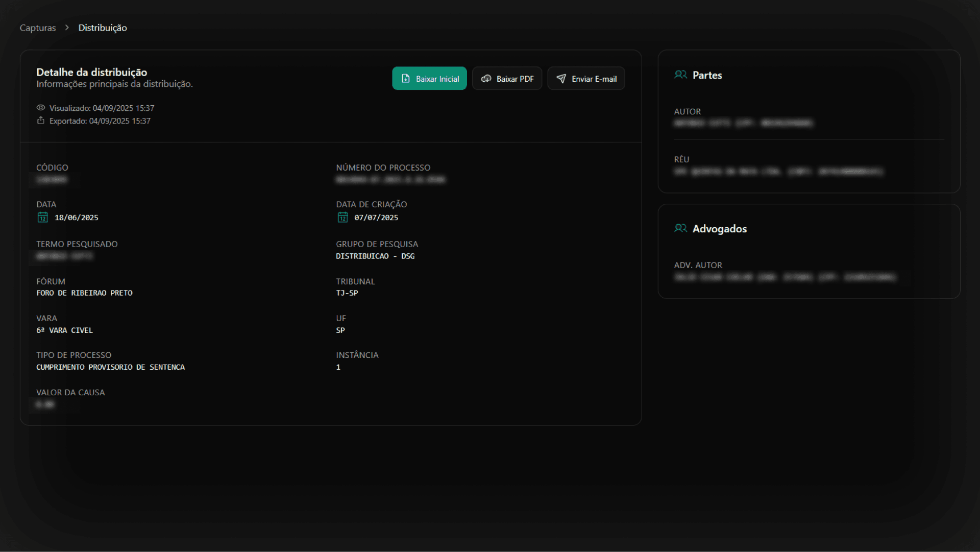Click the Baixar Inicial document icon
This screenshot has width=980, height=552.
coord(406,79)
